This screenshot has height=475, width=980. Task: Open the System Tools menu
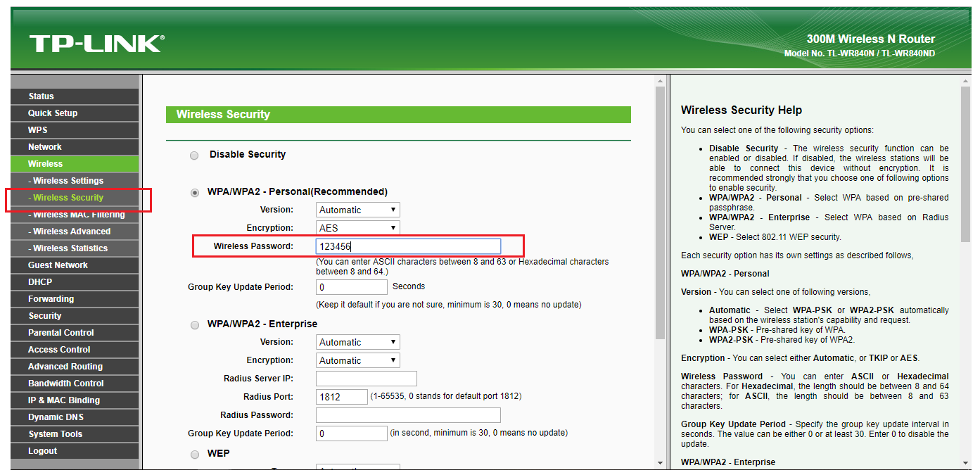pyautogui.click(x=55, y=434)
